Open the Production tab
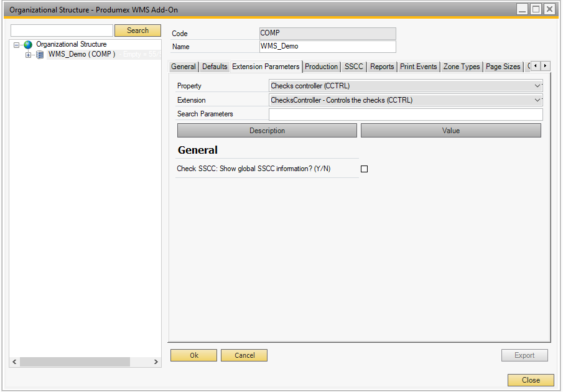 click(x=321, y=67)
